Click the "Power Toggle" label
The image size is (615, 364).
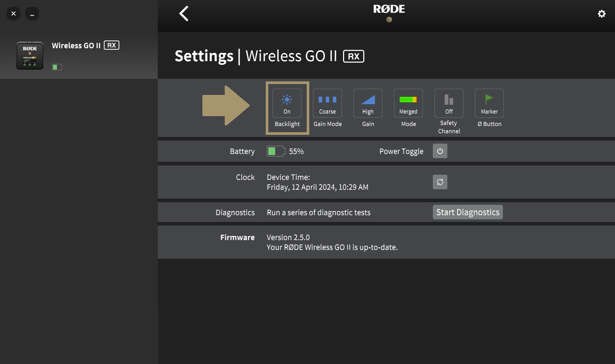[x=401, y=151]
